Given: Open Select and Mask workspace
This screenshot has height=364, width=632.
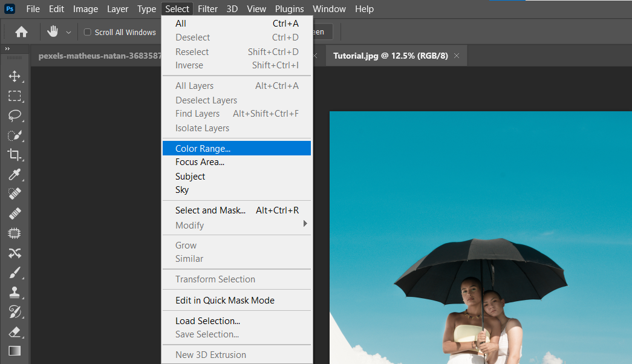Looking at the screenshot, I should [210, 210].
